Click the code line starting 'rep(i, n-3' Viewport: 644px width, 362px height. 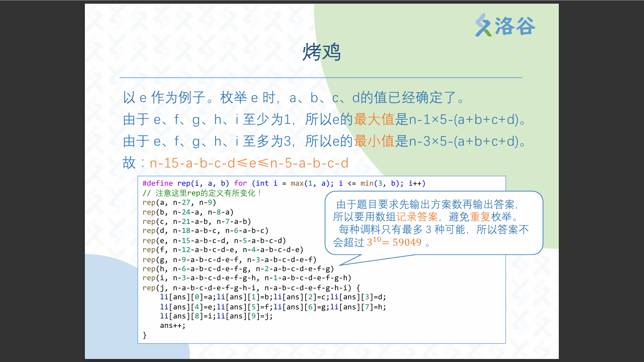pyautogui.click(x=247, y=278)
